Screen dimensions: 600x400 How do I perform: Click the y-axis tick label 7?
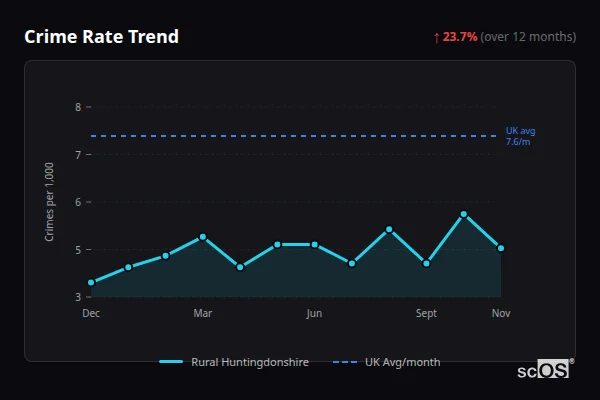(78, 155)
